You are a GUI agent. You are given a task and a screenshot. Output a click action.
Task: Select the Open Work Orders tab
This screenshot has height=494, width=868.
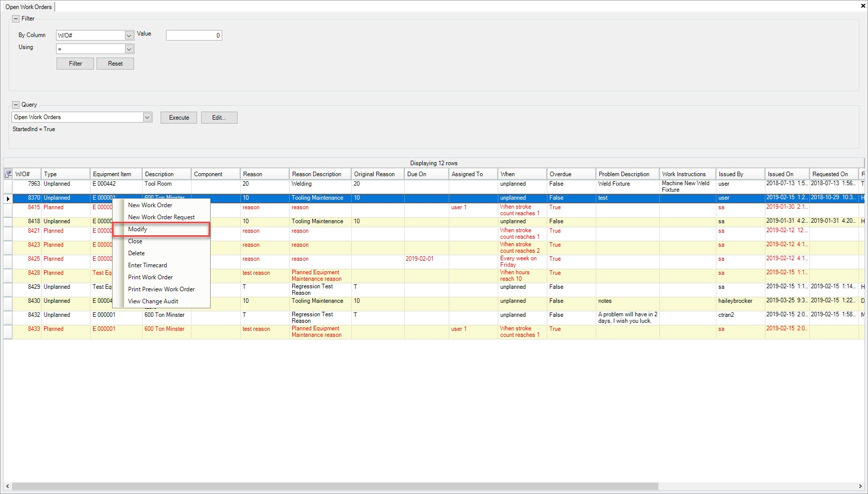click(x=29, y=7)
